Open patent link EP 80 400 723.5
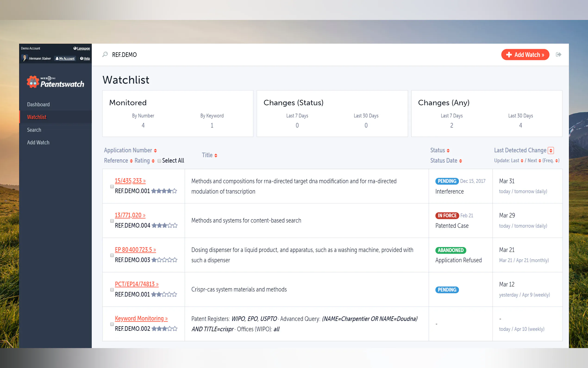This screenshot has height=368, width=588. coord(135,250)
